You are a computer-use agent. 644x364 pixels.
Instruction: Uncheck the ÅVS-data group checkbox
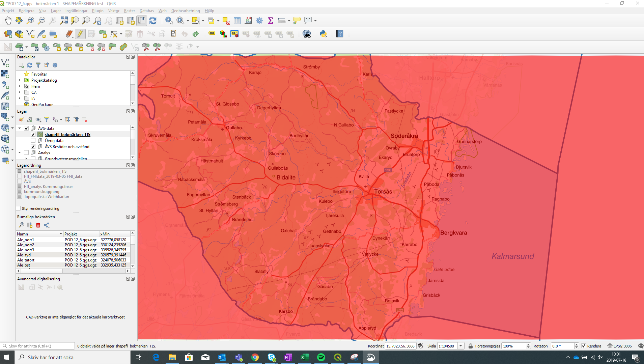click(26, 128)
